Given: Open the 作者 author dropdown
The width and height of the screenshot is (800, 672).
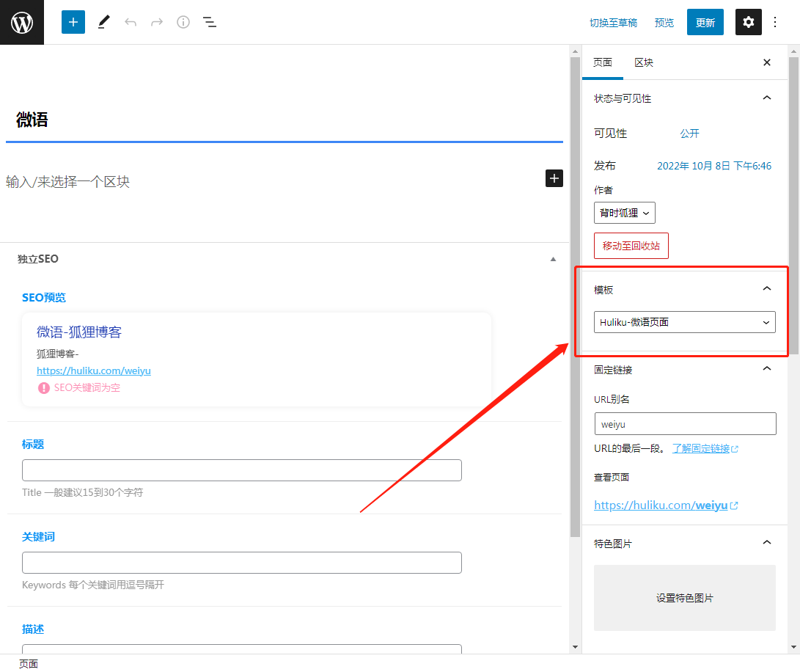Looking at the screenshot, I should coord(625,213).
